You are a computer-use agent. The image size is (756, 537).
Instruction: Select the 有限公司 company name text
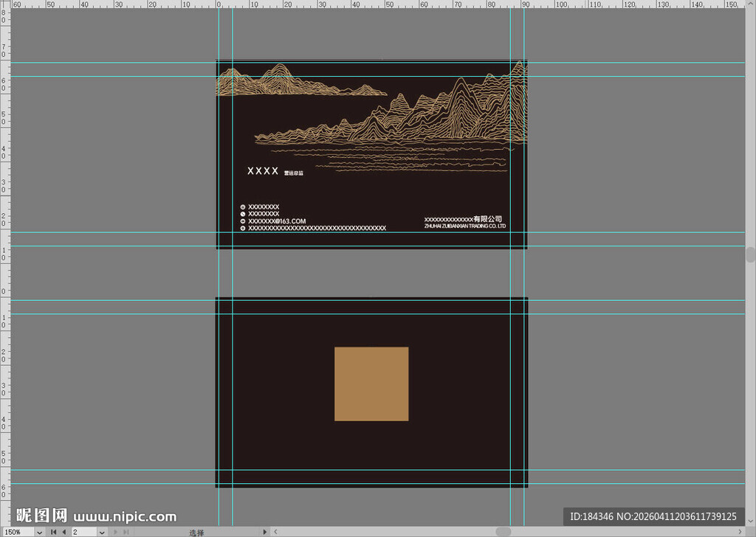[487, 218]
